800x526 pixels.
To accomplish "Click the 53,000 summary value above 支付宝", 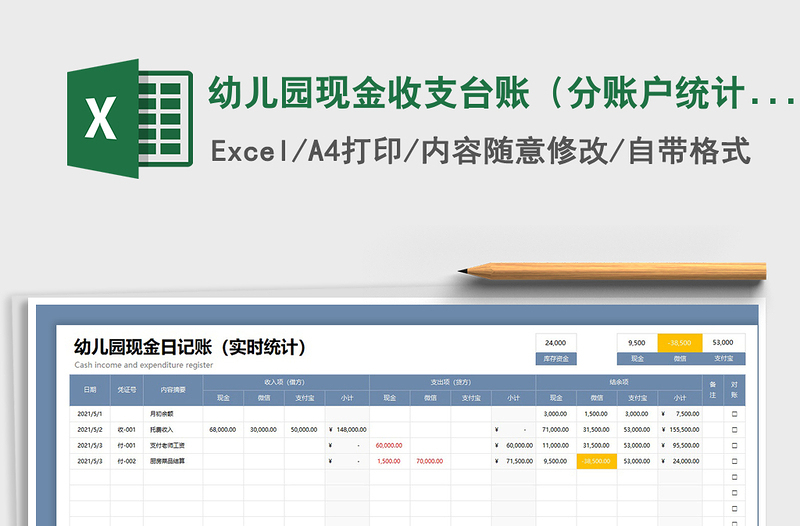I will coord(723,343).
